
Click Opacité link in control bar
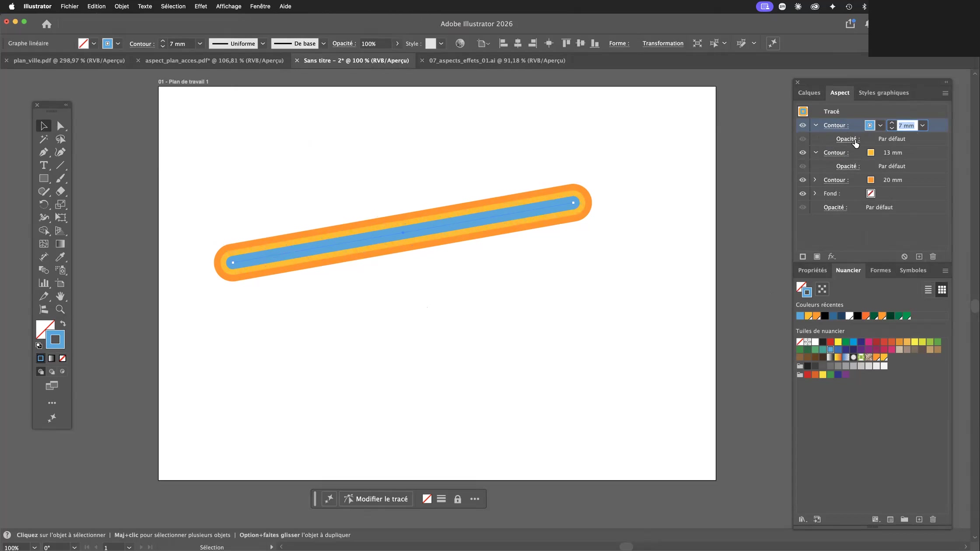point(343,43)
